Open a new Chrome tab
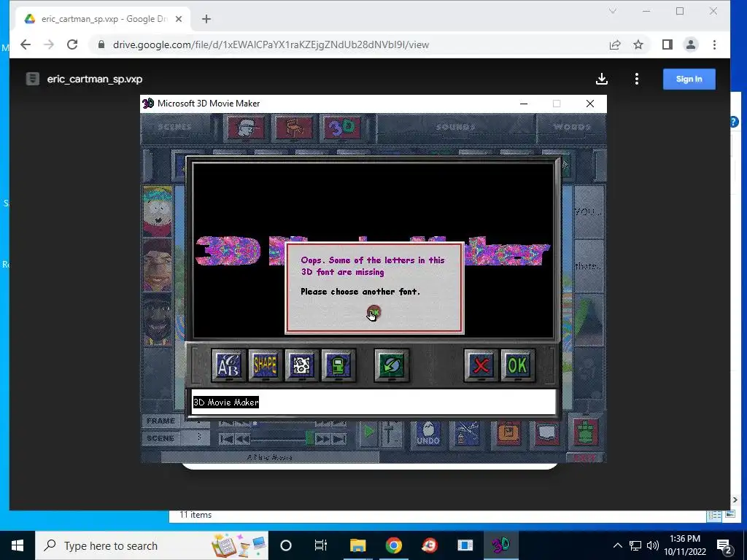 (x=206, y=19)
